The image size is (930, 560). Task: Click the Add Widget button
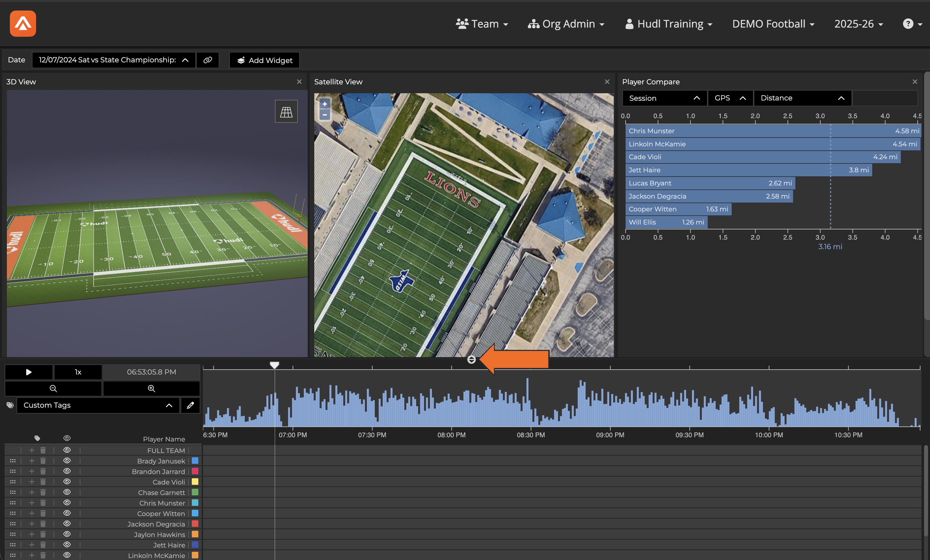pos(265,60)
